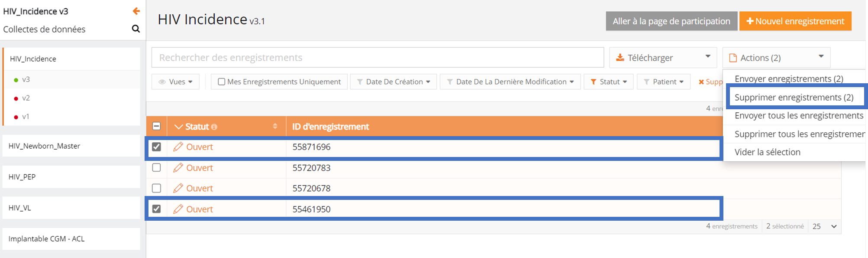Screen dimensions: 868x258
Task: Uncheck the checkbox for record 55871696
Action: (x=156, y=147)
